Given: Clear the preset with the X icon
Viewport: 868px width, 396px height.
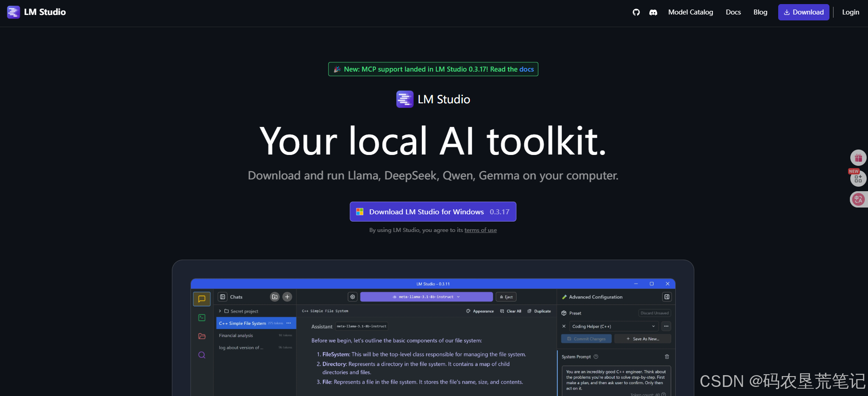Looking at the screenshot, I should [564, 326].
